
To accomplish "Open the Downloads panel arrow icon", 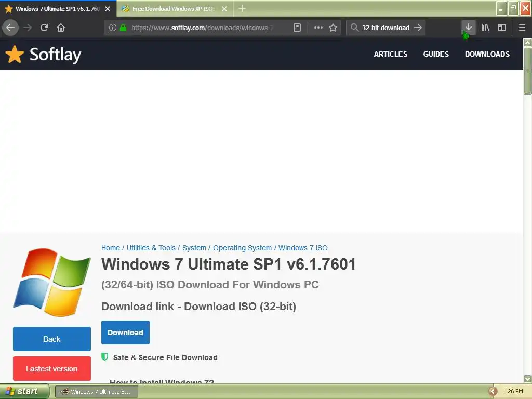I will pyautogui.click(x=469, y=28).
